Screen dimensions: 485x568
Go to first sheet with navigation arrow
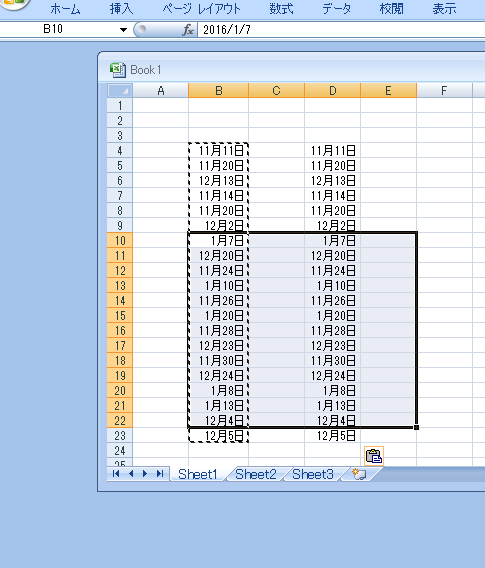(x=116, y=474)
